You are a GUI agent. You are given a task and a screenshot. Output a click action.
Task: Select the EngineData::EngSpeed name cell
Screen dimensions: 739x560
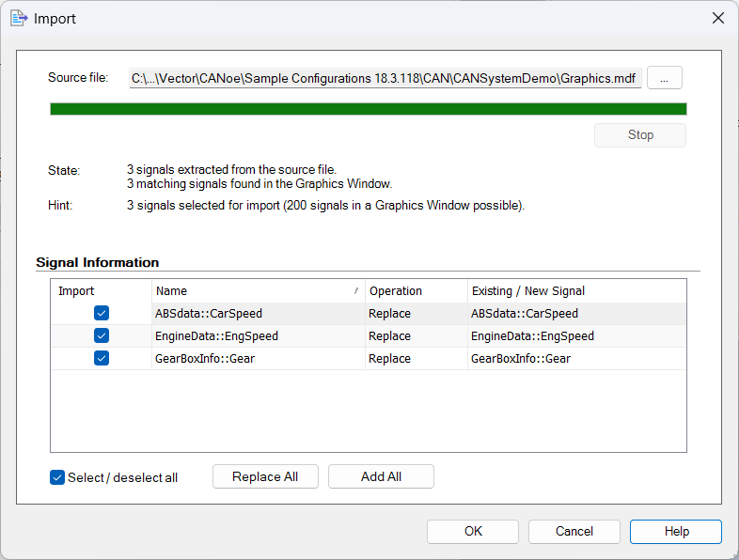[x=259, y=336]
